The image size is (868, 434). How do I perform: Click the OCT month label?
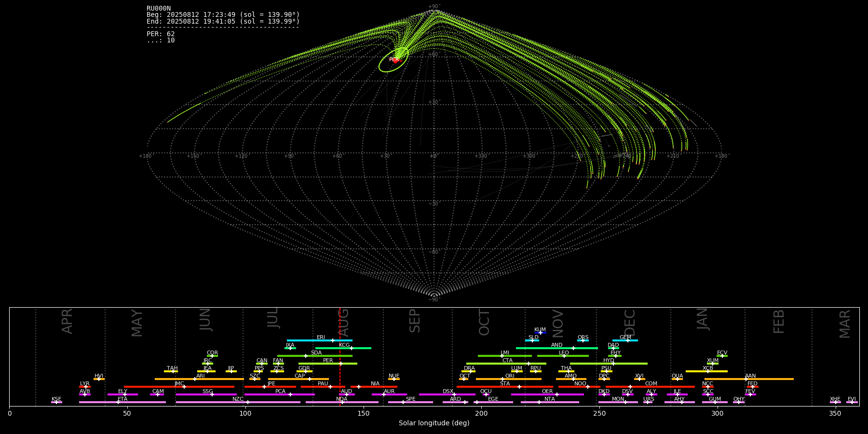tap(484, 323)
